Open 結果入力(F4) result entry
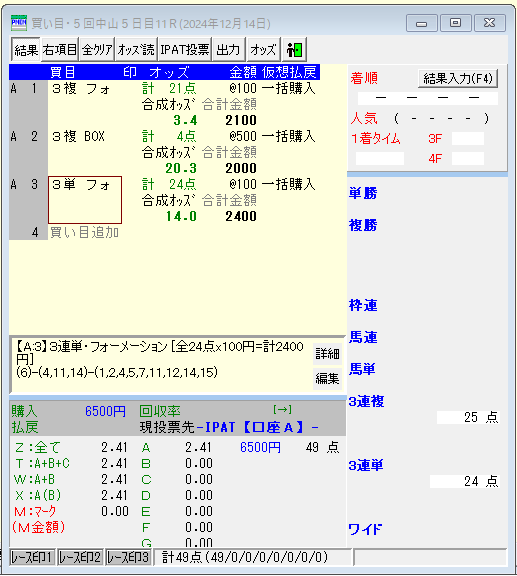This screenshot has height=576, width=517. [458, 78]
